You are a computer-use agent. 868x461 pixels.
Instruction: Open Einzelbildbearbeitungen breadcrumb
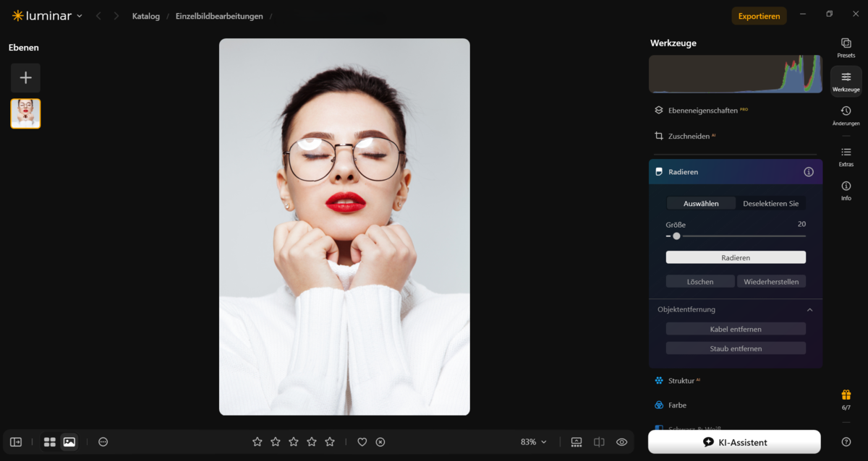[x=219, y=16]
